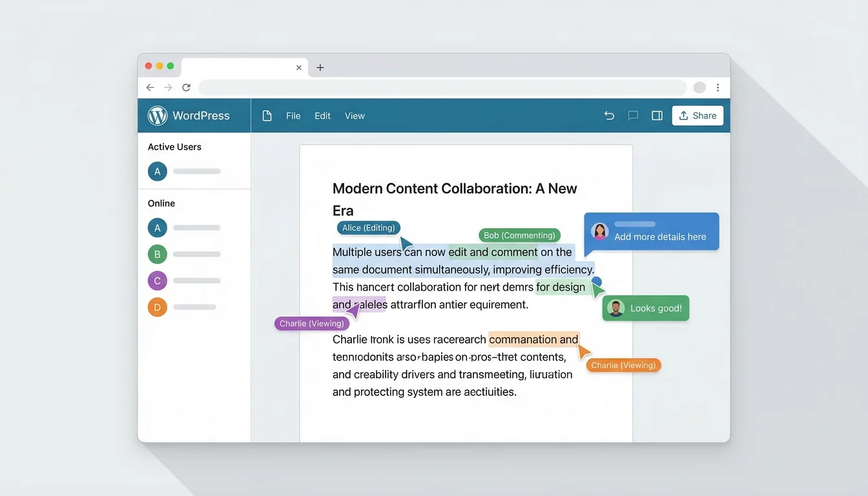Click the man avatar in green comment

point(616,308)
